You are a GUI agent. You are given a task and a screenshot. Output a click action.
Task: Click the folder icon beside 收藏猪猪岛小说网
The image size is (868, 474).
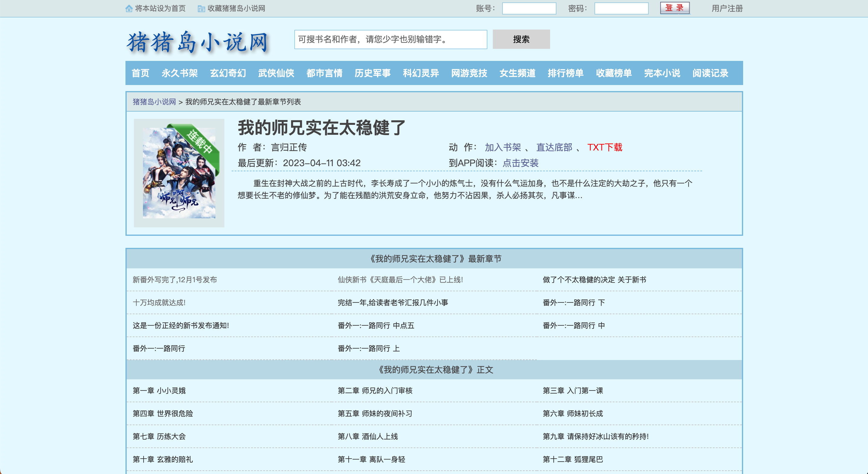point(201,8)
